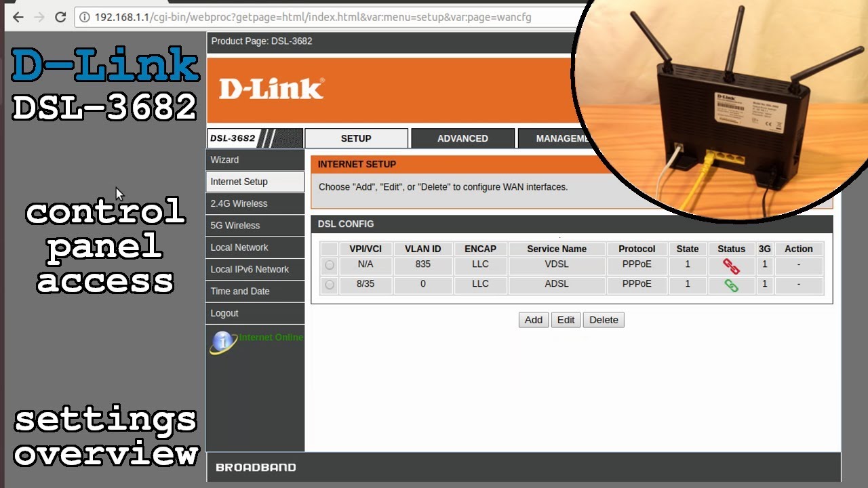Click the VPI/VCI column header
The image size is (868, 488).
(366, 249)
